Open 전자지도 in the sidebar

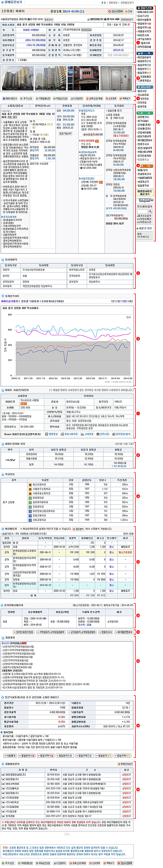(x=142, y=103)
